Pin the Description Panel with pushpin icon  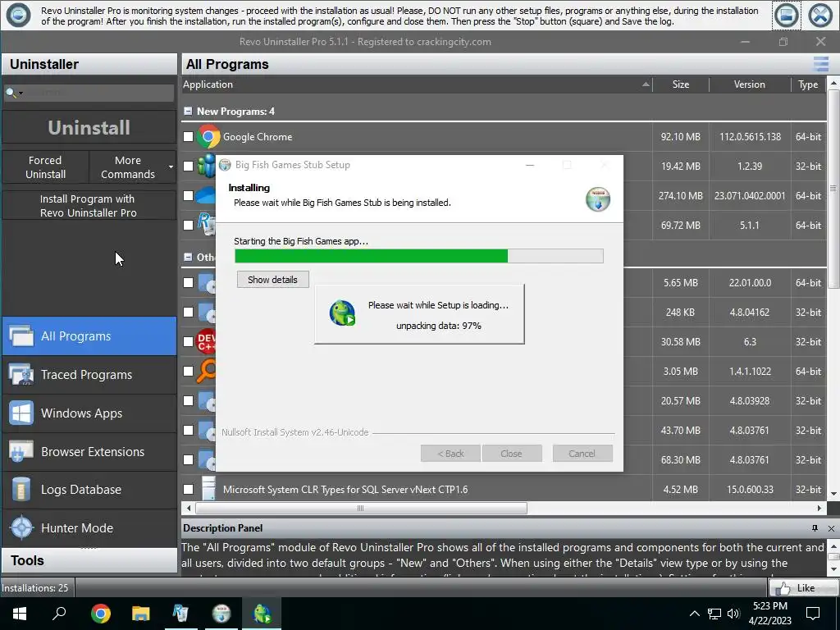click(x=815, y=528)
